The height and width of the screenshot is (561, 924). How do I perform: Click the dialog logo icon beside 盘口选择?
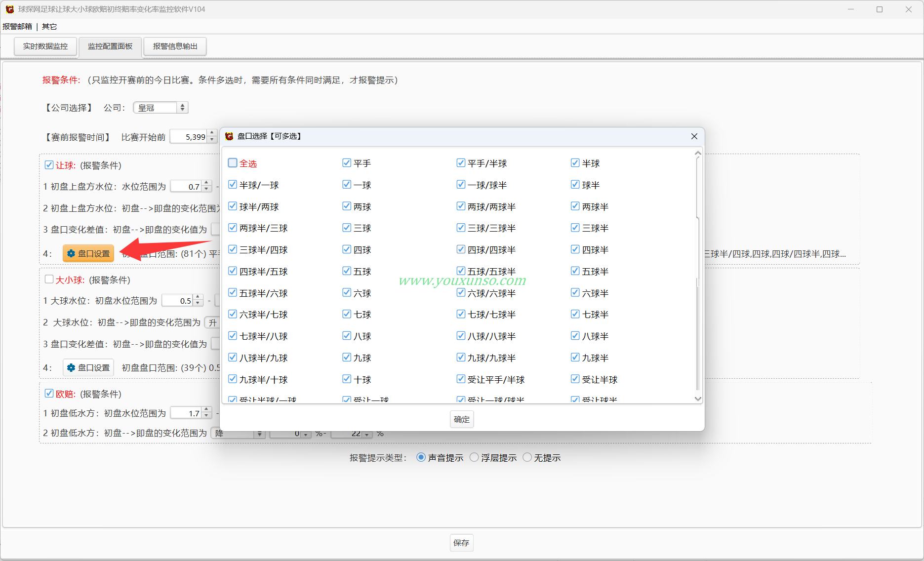pyautogui.click(x=229, y=136)
